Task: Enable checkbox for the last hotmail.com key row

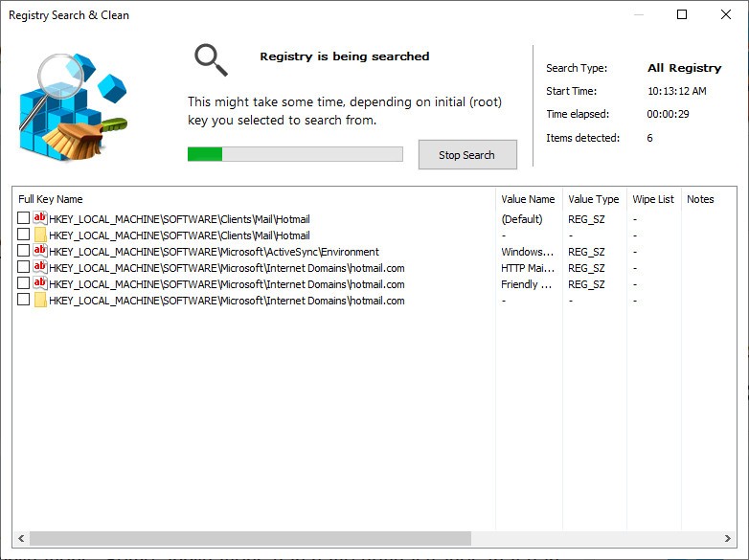Action: pyautogui.click(x=24, y=301)
